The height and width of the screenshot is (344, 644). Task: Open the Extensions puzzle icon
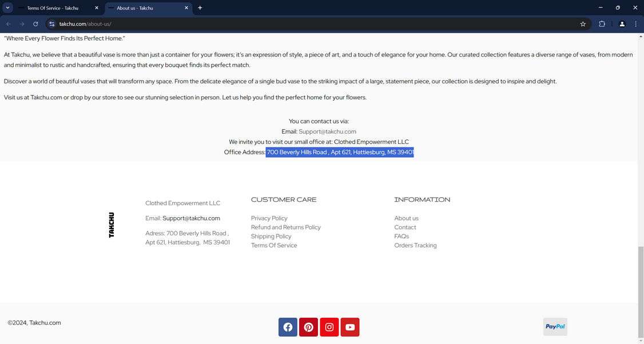pyautogui.click(x=602, y=24)
